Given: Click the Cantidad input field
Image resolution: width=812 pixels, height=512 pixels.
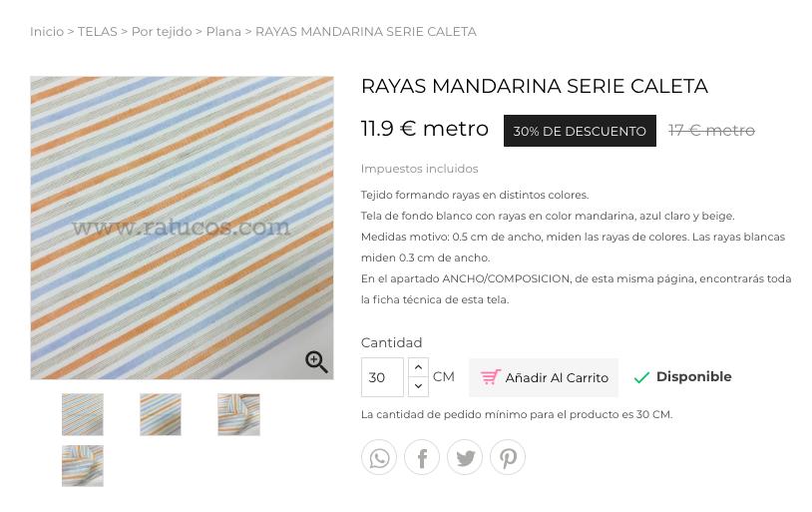Looking at the screenshot, I should coord(382,377).
